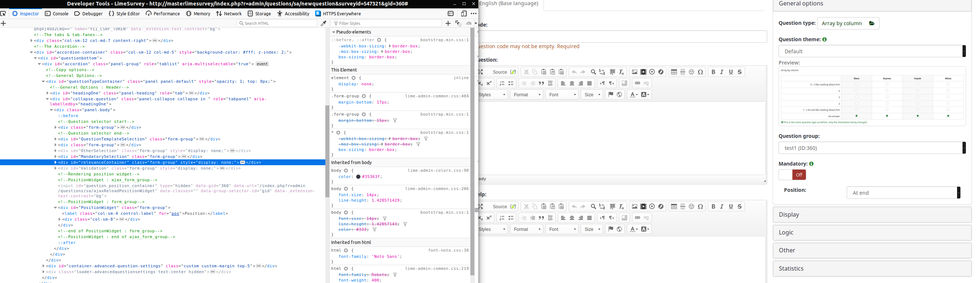
Task: Insert a table in the question editor
Action: 674,72
